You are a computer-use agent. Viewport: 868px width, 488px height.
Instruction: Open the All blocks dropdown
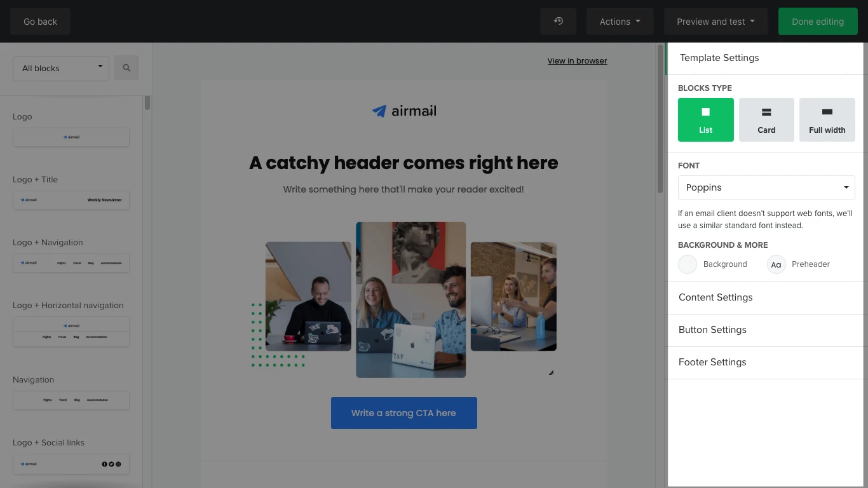(61, 68)
